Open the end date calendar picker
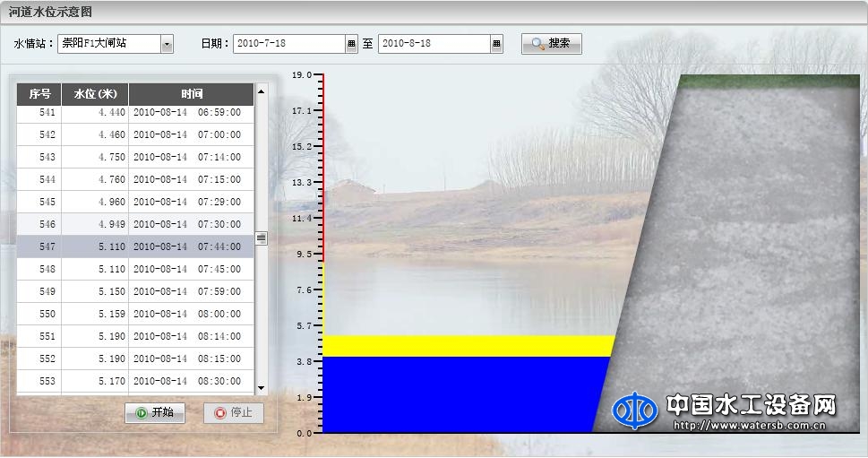 496,44
